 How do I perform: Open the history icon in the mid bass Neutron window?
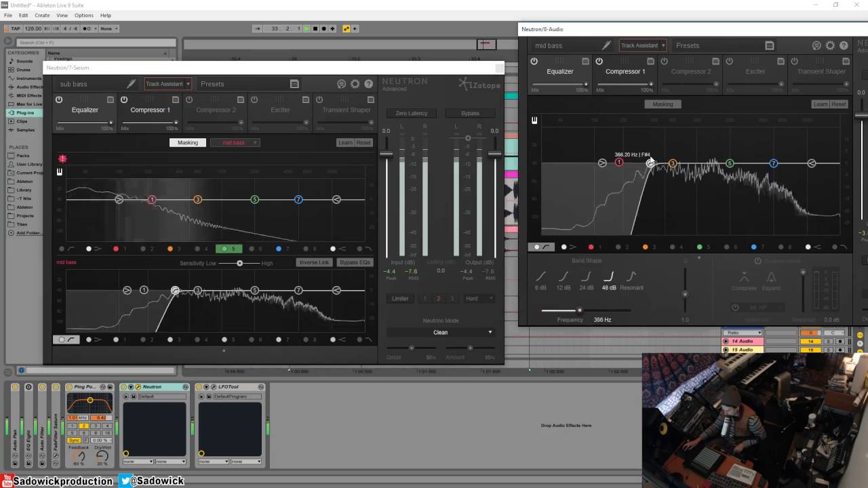816,45
